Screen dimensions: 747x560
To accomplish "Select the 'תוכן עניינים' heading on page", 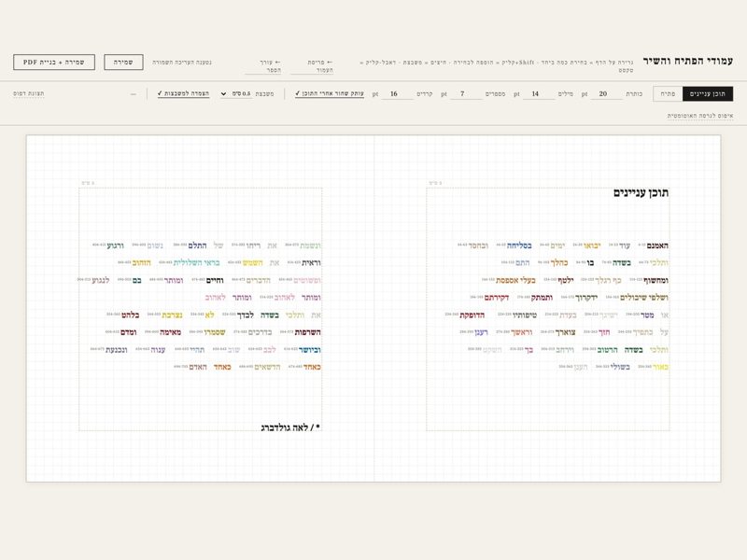I will coord(641,193).
